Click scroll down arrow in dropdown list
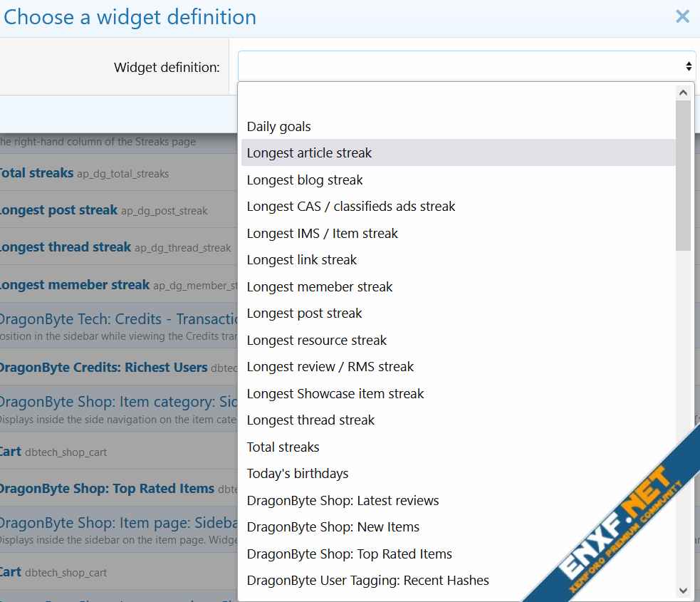 pos(683,590)
